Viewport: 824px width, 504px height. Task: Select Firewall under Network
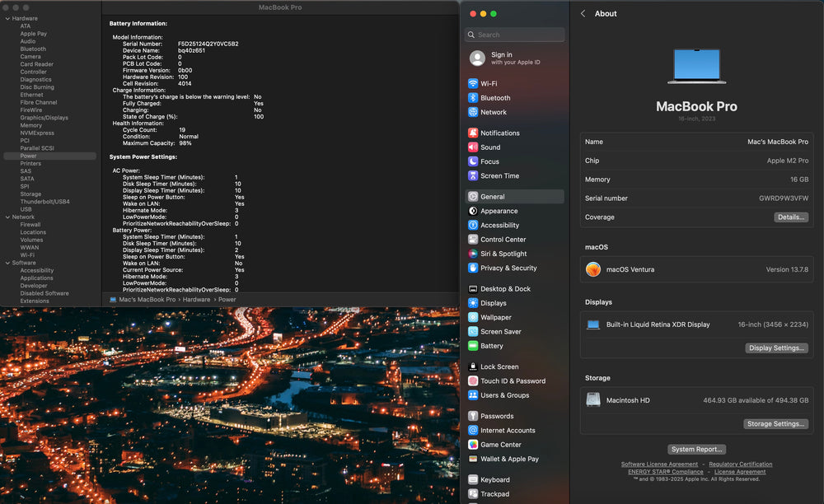30,225
